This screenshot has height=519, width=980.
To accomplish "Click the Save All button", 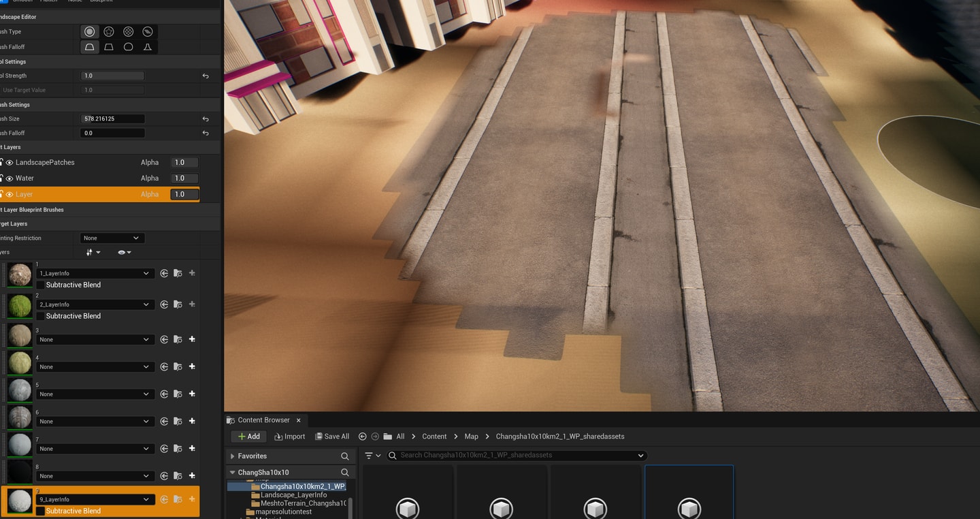I will 331,437.
